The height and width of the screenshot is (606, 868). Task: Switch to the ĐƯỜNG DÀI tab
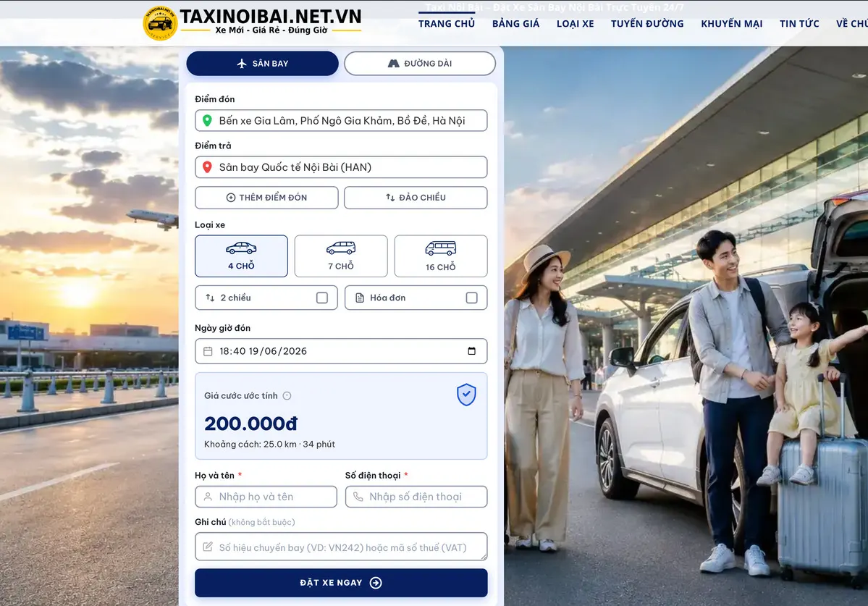pos(420,64)
